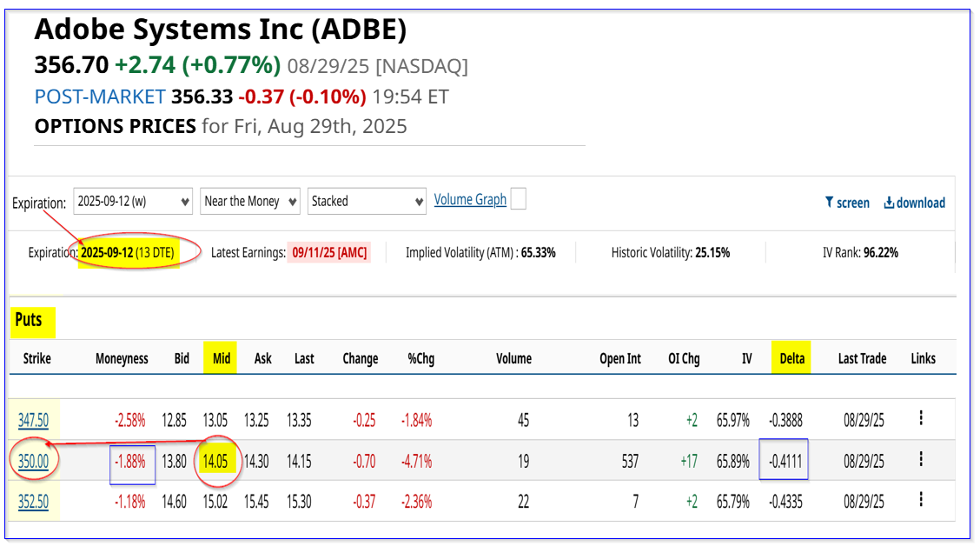Sort by the Delta column header
This screenshot has height=546, width=980.
click(x=791, y=358)
